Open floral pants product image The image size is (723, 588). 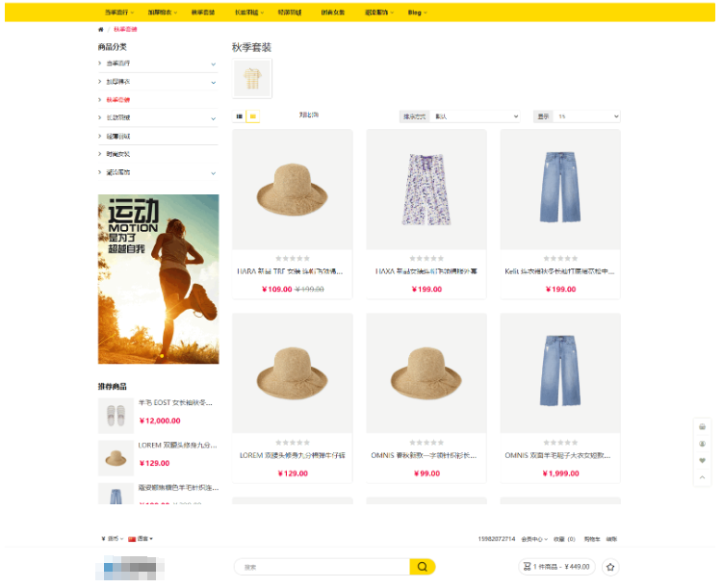[x=426, y=190]
